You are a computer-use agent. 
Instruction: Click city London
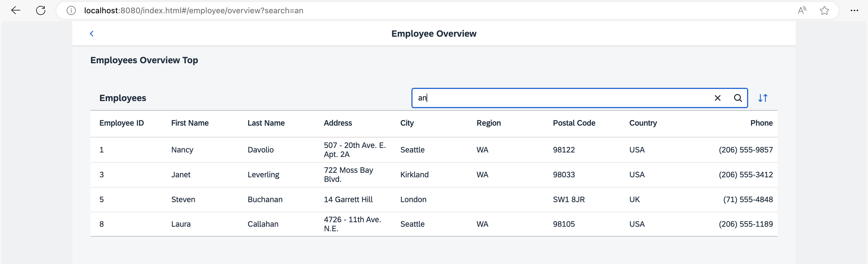(413, 199)
